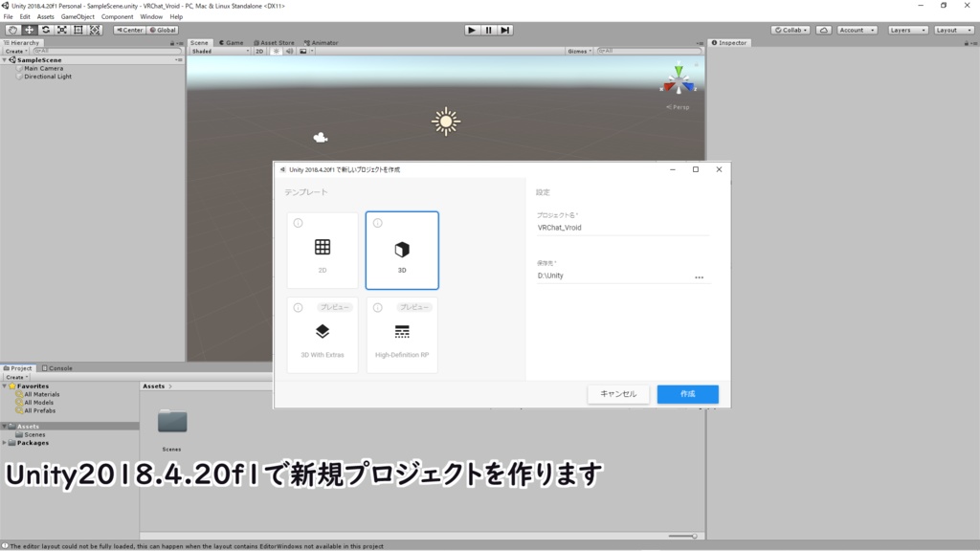The image size is (980, 551).
Task: Select the Move tool
Action: [30, 30]
